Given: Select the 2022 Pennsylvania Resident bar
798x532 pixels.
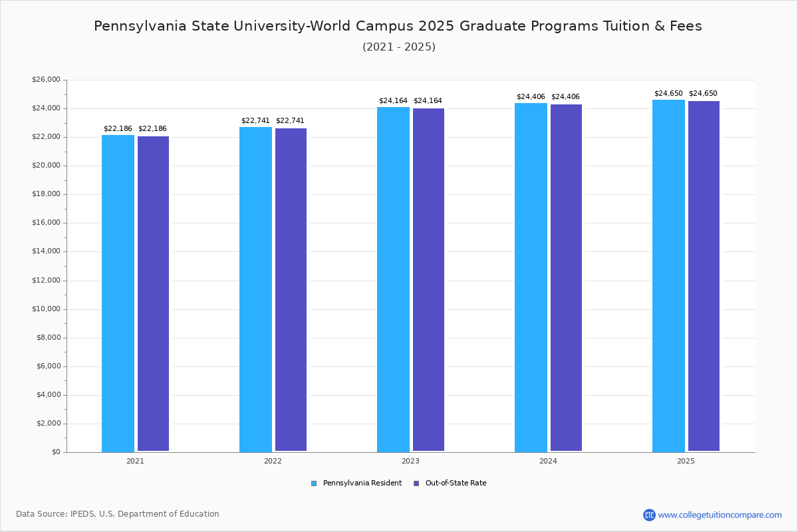Looking at the screenshot, I should 255,289.
